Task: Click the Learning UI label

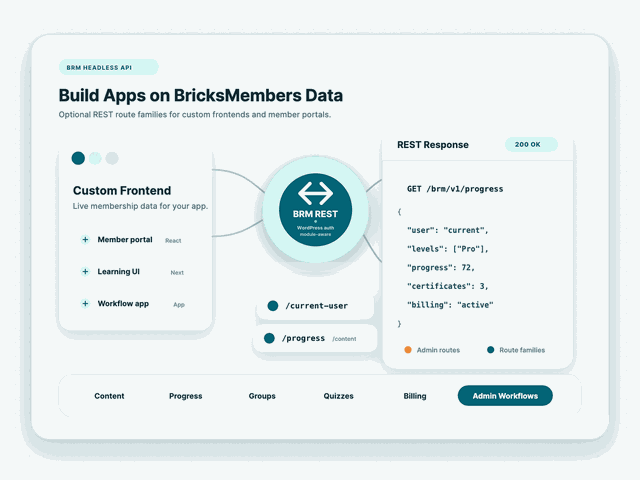Action: tap(118, 271)
